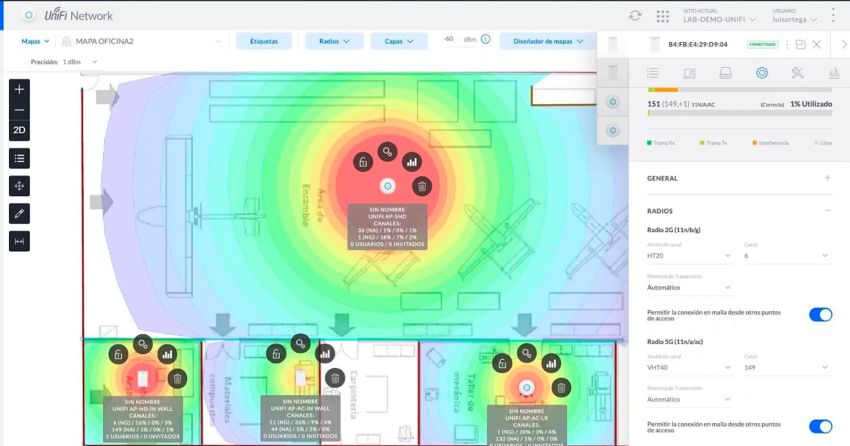The width and height of the screenshot is (850, 446).
Task: Toggle Radio 5G mesh connection switch
Action: [x=820, y=426]
